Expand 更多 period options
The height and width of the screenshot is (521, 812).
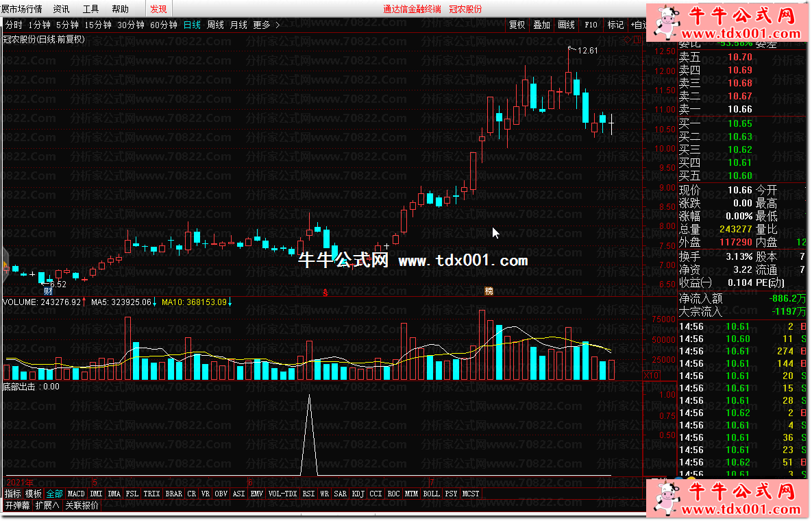coord(266,25)
